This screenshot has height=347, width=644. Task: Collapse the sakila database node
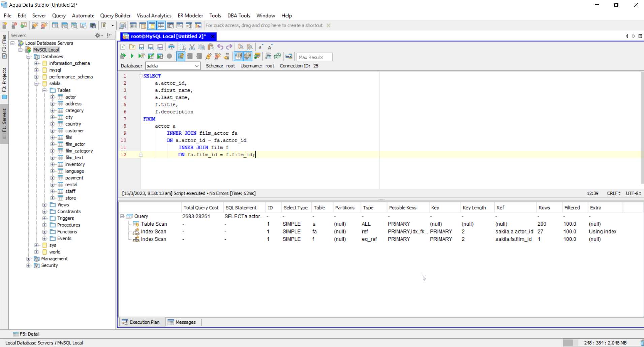[x=37, y=84]
